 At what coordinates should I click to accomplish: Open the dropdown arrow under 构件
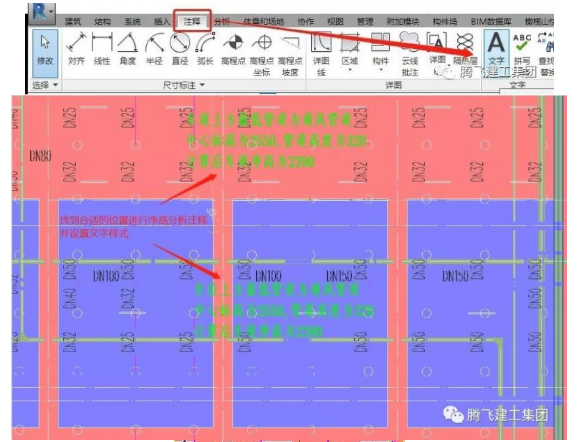[x=381, y=70]
